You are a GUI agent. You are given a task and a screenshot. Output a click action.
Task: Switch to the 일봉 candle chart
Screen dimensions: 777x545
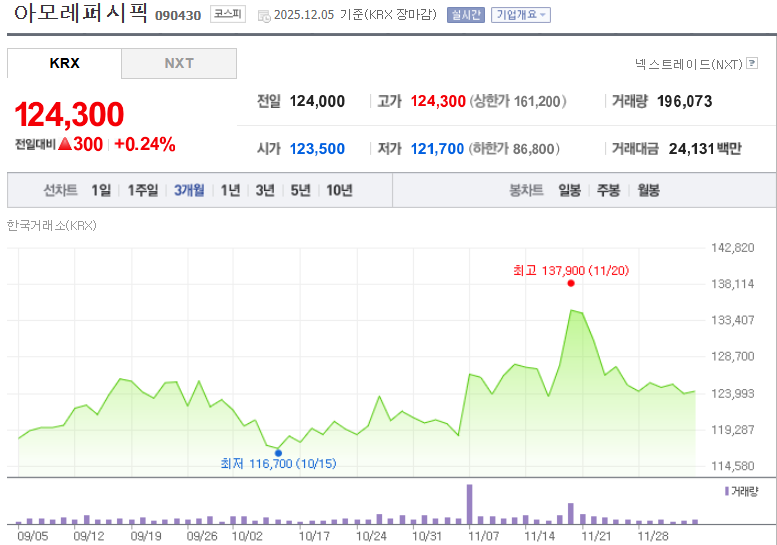[x=569, y=190]
